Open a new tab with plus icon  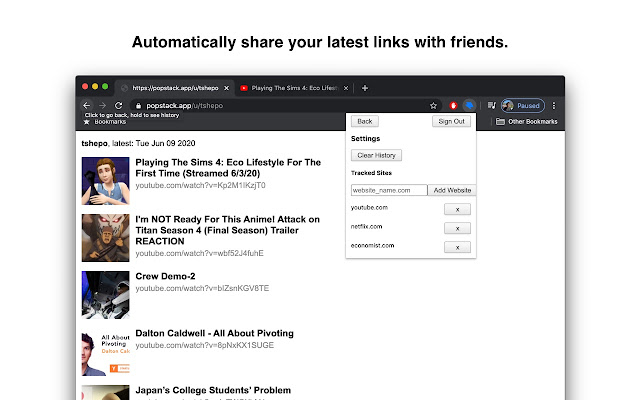coord(365,88)
